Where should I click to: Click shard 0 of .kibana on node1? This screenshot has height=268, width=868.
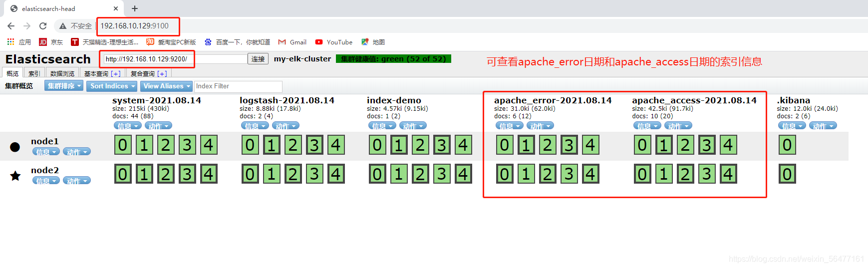click(787, 145)
